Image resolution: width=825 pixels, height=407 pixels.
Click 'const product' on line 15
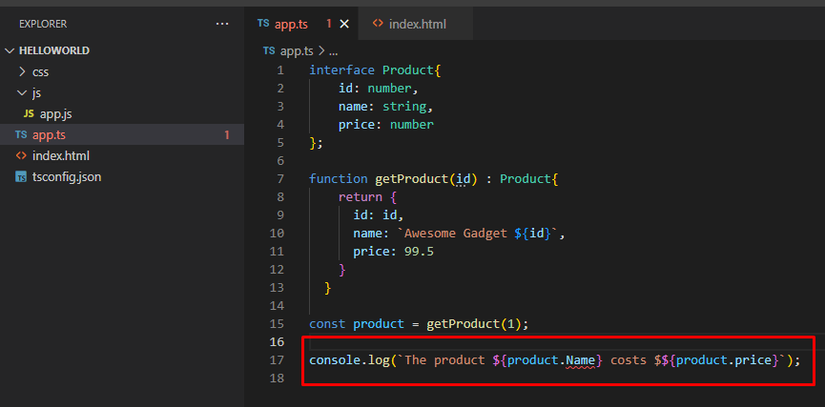(x=357, y=324)
